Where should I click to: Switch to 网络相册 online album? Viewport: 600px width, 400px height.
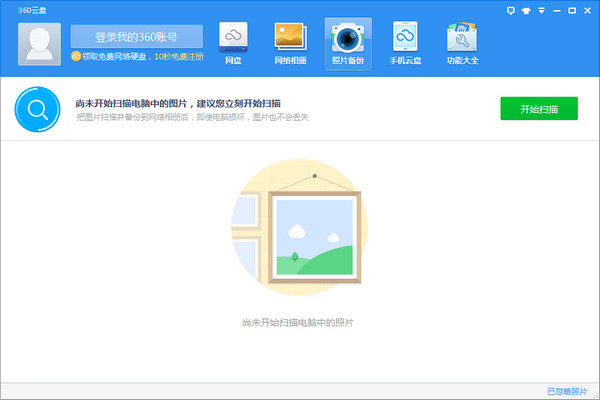click(290, 42)
